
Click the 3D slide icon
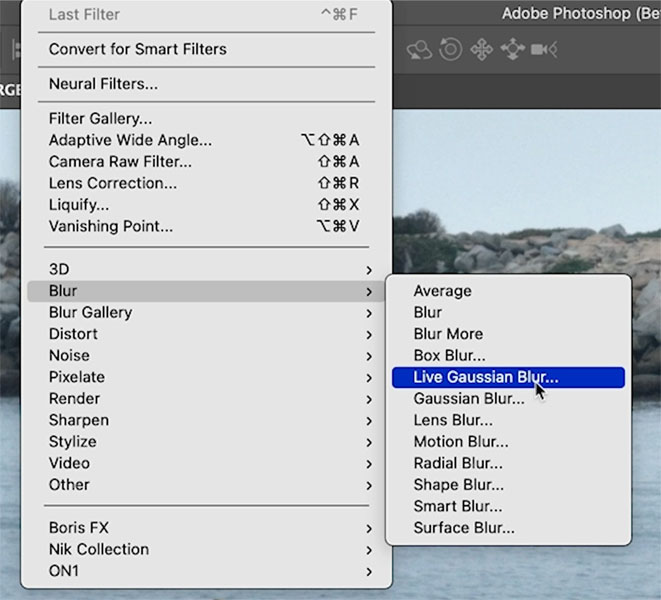[513, 50]
